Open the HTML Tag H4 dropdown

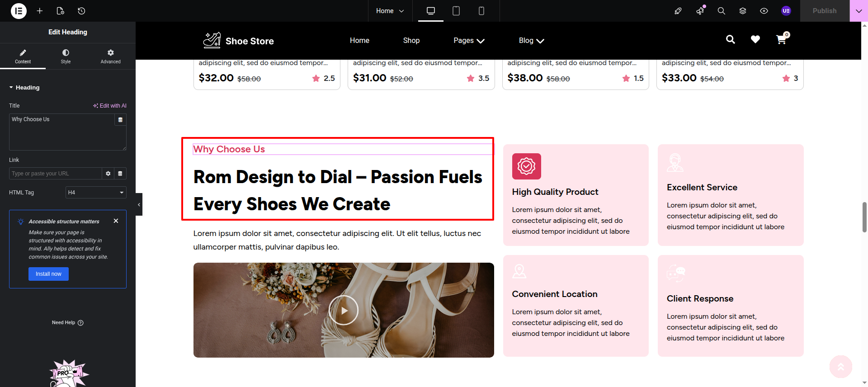point(96,193)
